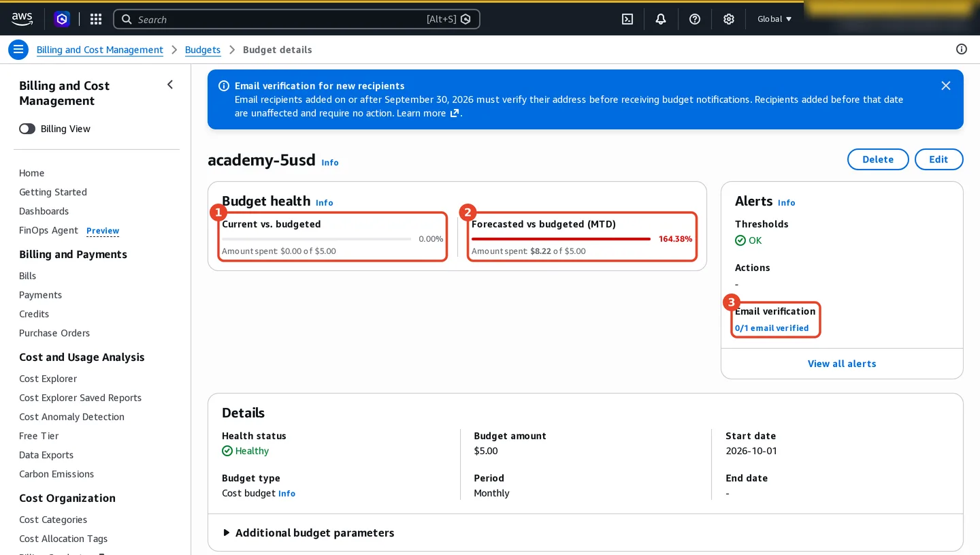Open Cost Explorer in the sidebar
The height and width of the screenshot is (555, 980).
48,379
